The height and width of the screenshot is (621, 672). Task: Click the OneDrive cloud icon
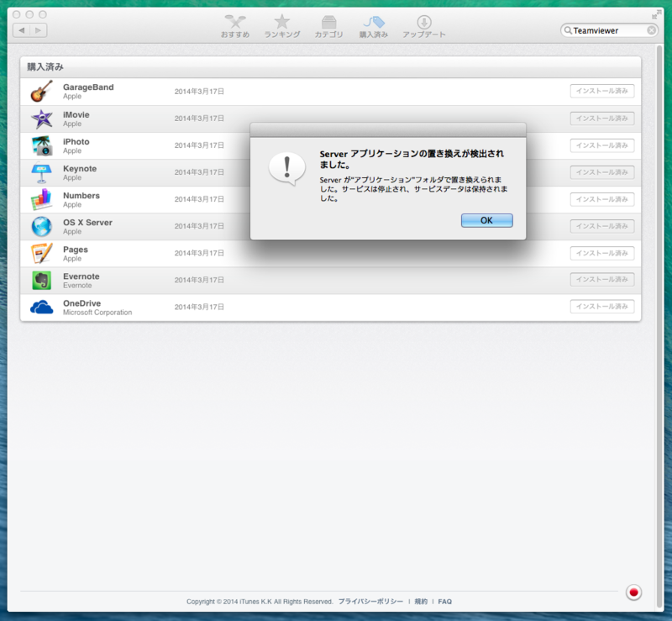(x=41, y=307)
